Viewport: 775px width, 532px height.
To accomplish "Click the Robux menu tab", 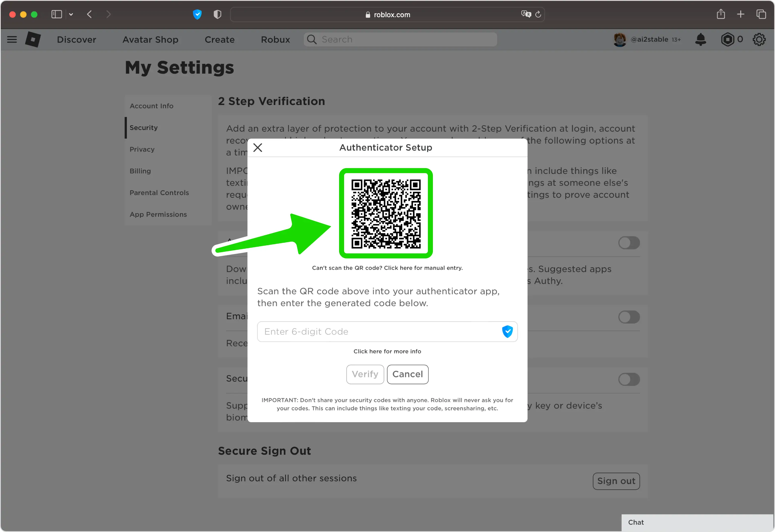I will [x=275, y=39].
